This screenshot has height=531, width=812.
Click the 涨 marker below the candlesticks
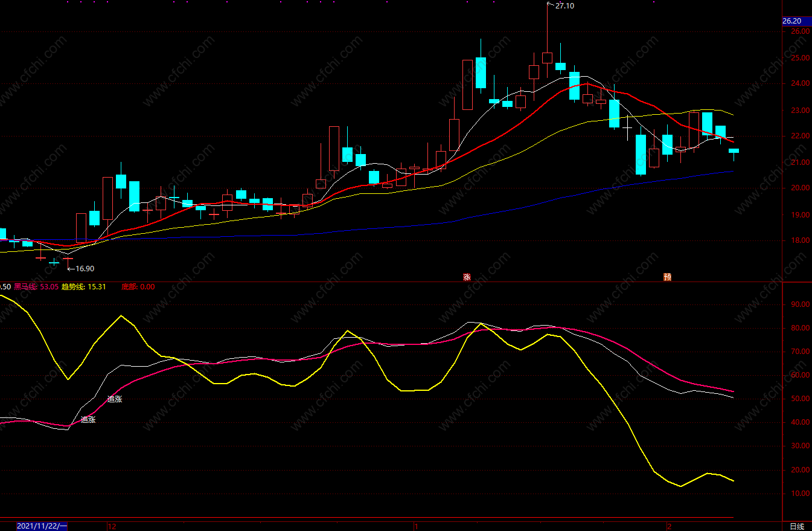[x=467, y=277]
